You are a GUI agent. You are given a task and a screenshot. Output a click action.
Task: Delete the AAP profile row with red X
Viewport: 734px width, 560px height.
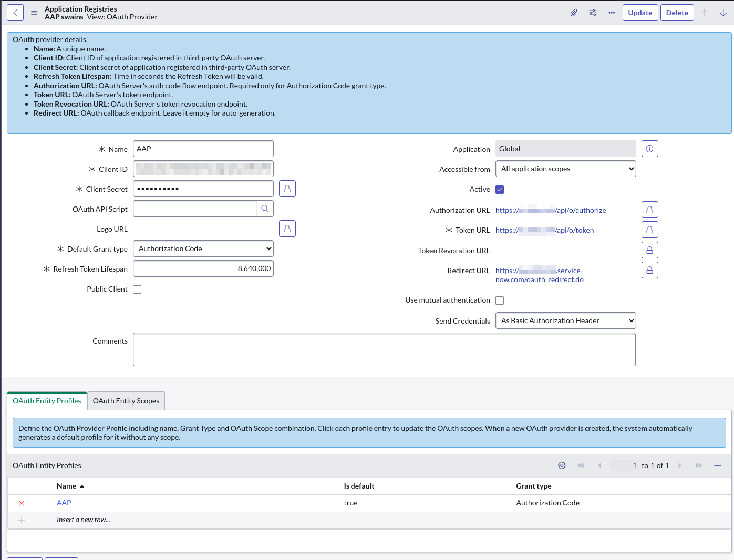click(x=22, y=503)
